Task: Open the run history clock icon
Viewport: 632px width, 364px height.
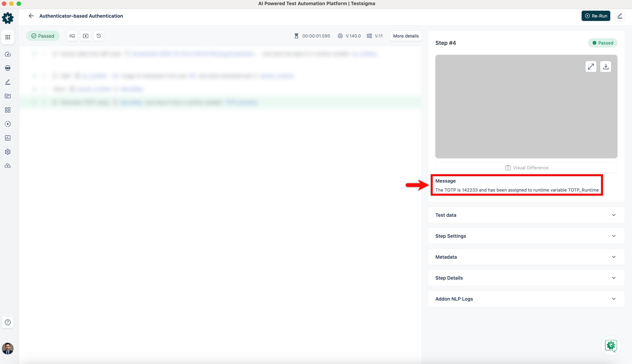Action: point(99,36)
